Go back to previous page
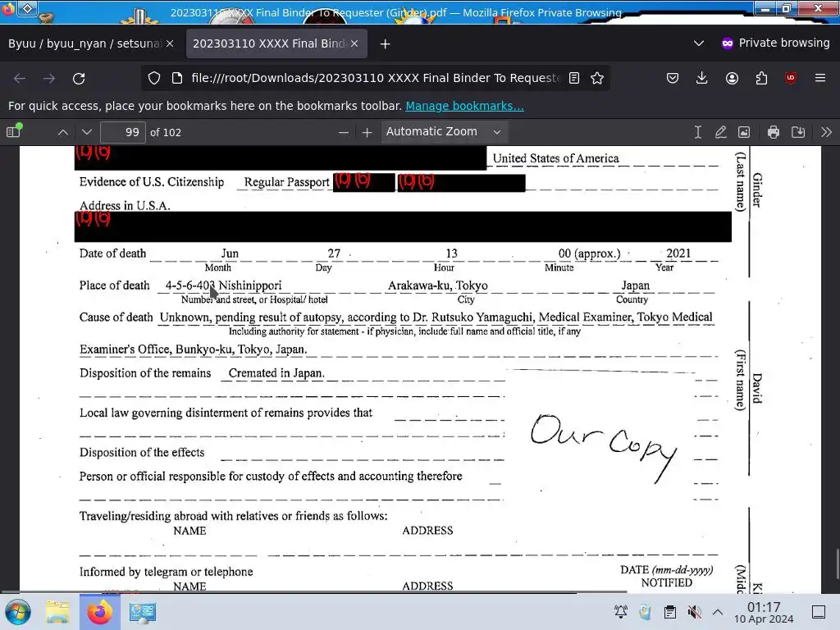 point(20,78)
